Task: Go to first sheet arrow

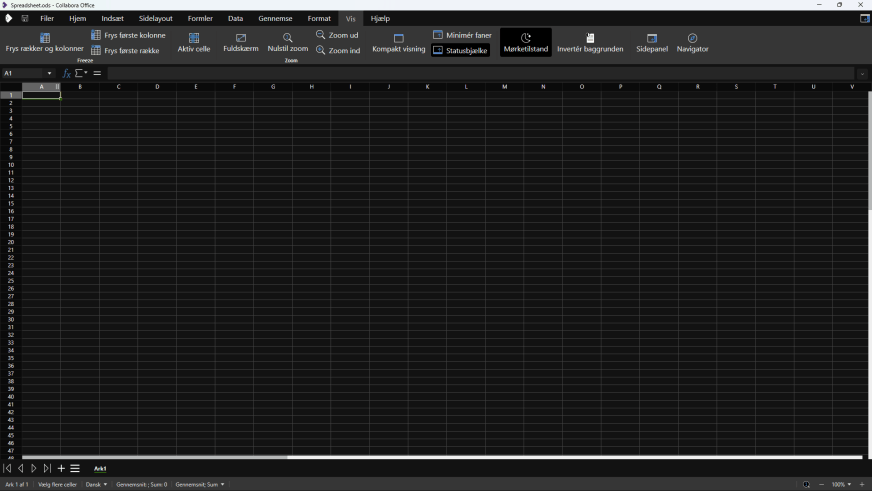Action: [x=7, y=468]
